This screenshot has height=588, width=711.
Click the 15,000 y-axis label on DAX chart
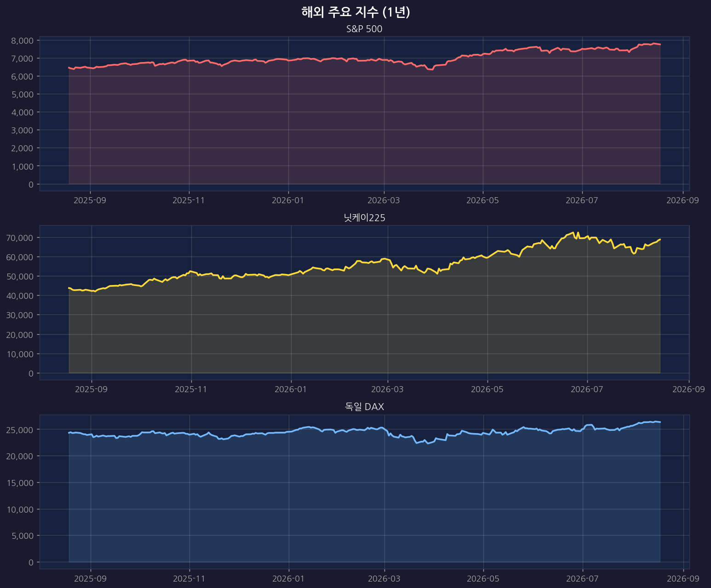click(20, 483)
